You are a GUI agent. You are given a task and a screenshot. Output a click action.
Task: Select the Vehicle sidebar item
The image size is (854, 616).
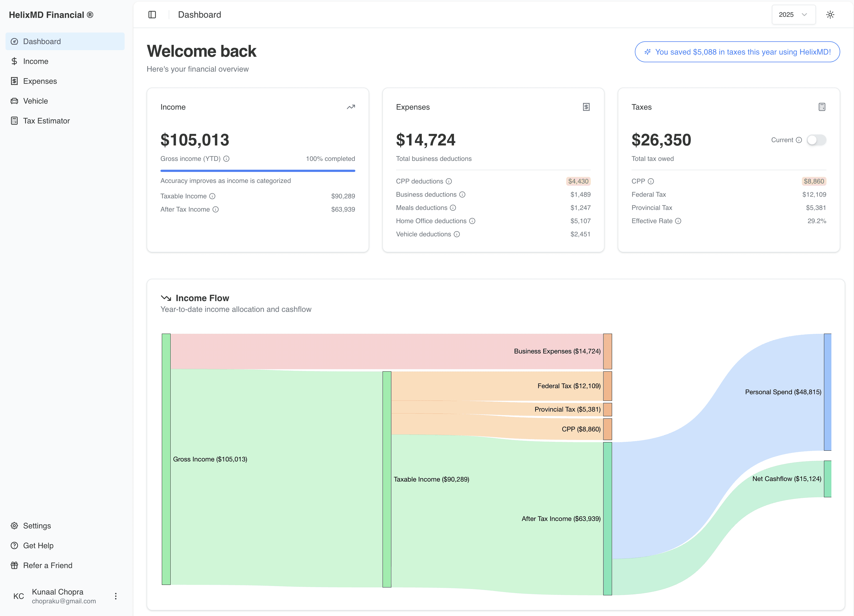tap(35, 101)
